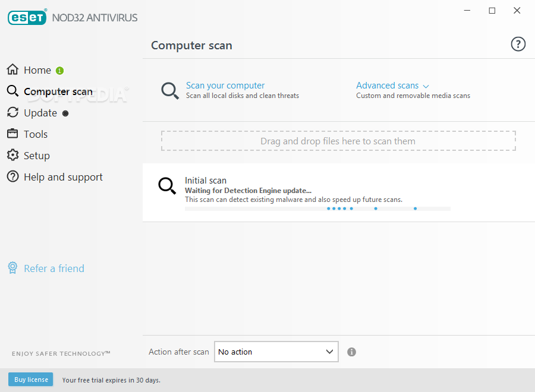This screenshot has height=392, width=535.
Task: Open the Refer a friend link
Action: 54,268
